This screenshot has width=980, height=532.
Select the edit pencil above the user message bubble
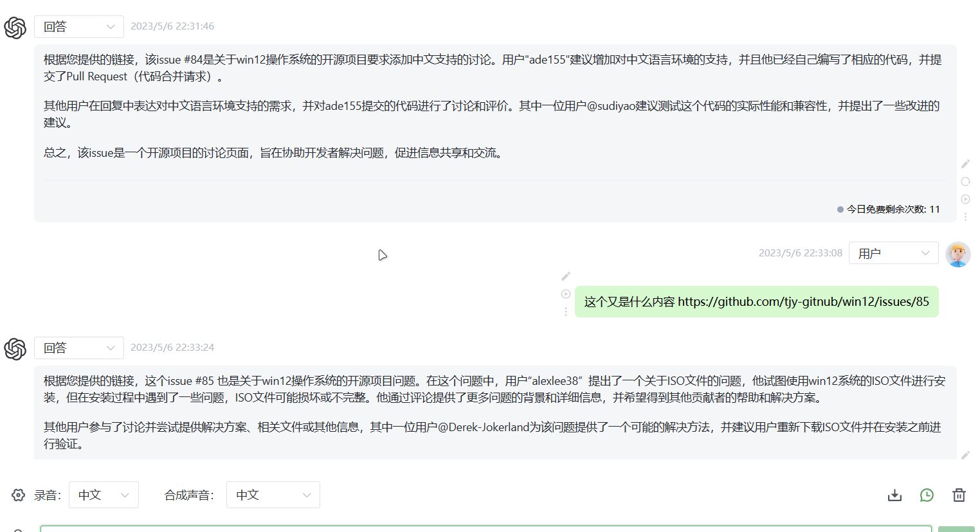565,276
